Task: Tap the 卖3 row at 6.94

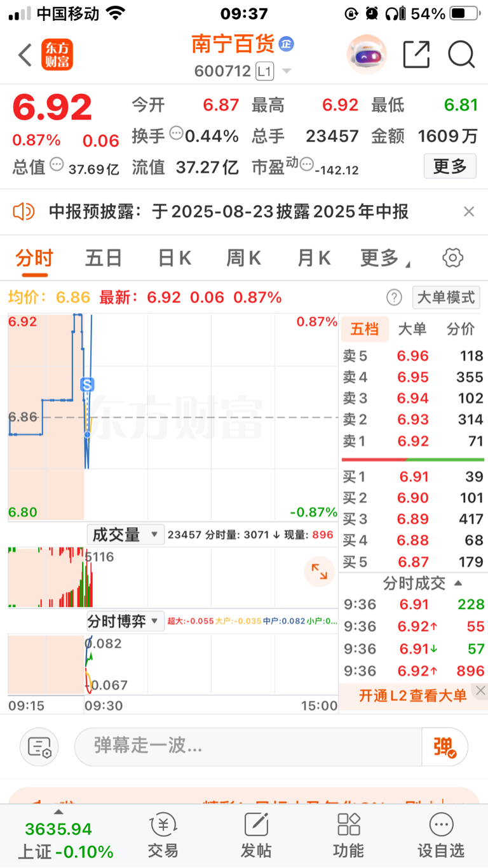Action: pos(413,399)
